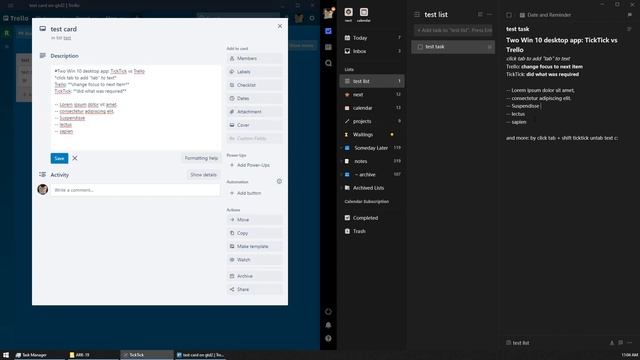The height and width of the screenshot is (360, 640).
Task: Expand archive folder in TickTick lists
Action: coord(342,174)
